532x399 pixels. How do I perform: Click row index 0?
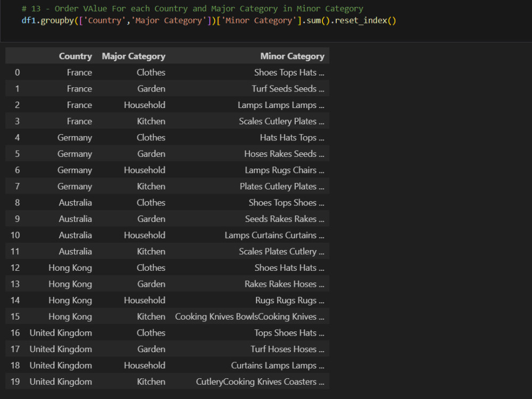18,72
